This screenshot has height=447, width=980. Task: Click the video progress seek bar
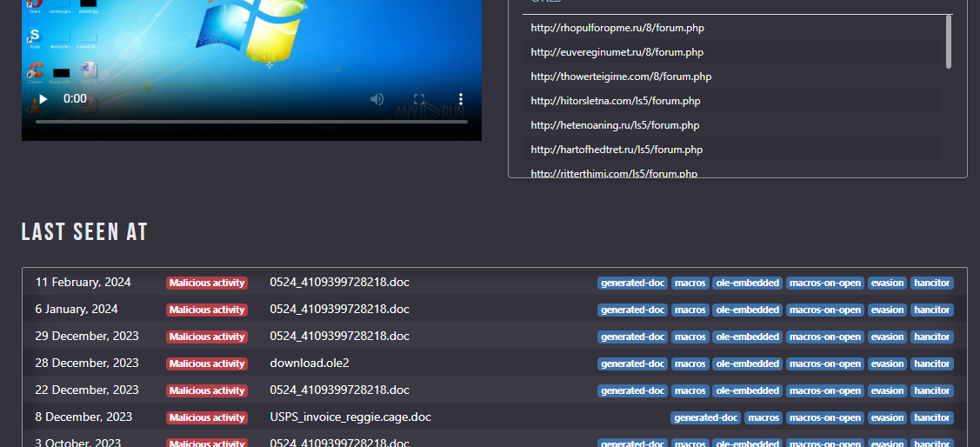[x=251, y=121]
